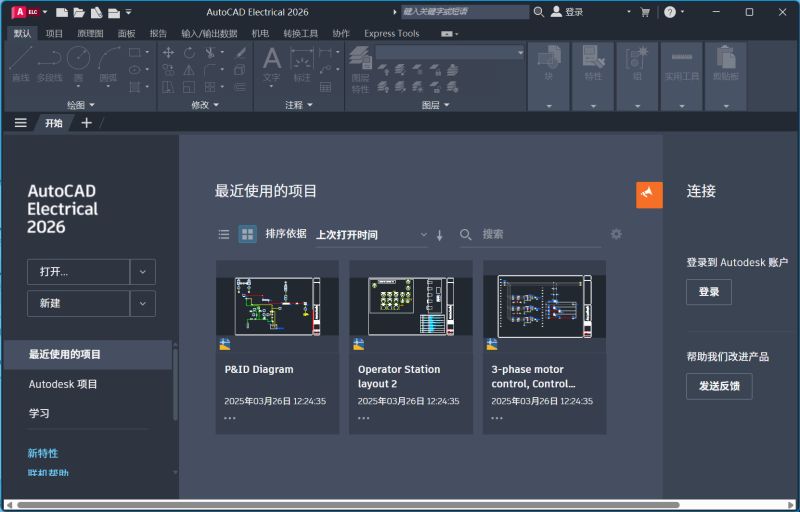This screenshot has width=800, height=512.
Task: Open the dropdown arrow beside the help icon
Action: click(683, 12)
